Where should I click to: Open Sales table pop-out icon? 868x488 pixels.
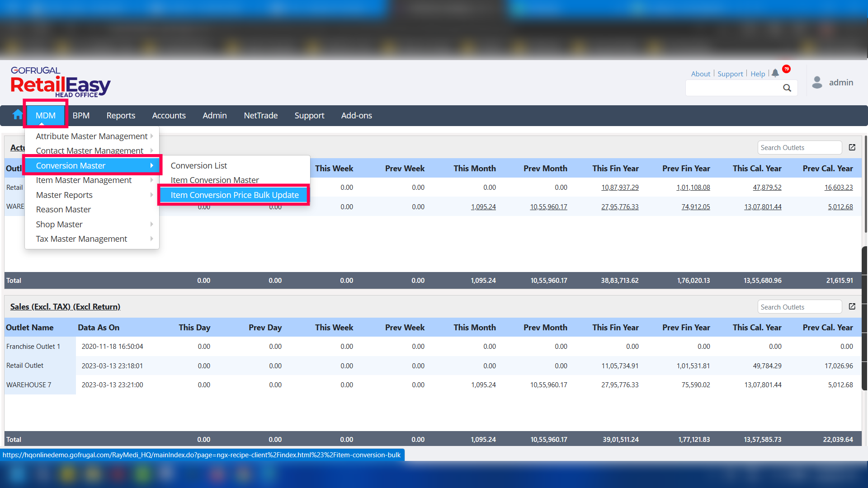852,306
